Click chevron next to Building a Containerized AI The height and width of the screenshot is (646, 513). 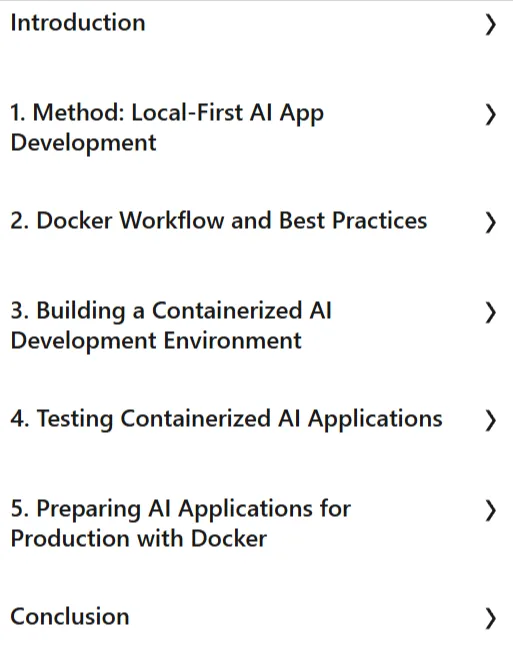pos(490,313)
